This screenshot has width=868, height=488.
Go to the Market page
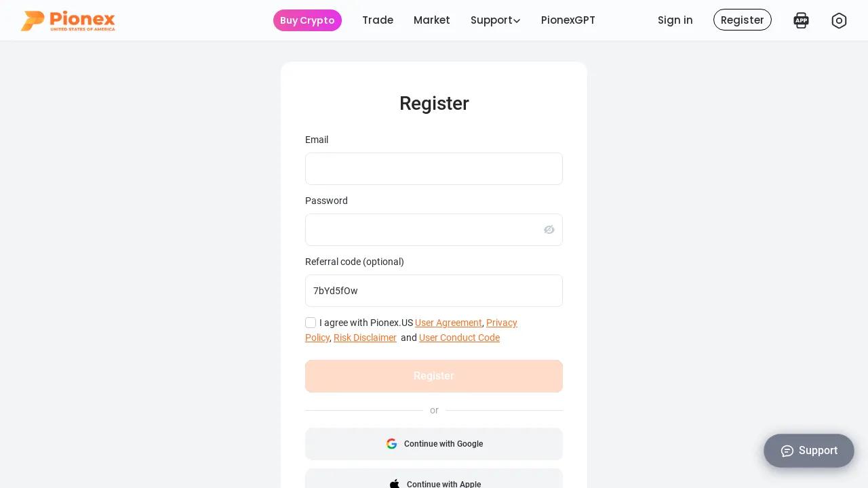pyautogui.click(x=432, y=20)
